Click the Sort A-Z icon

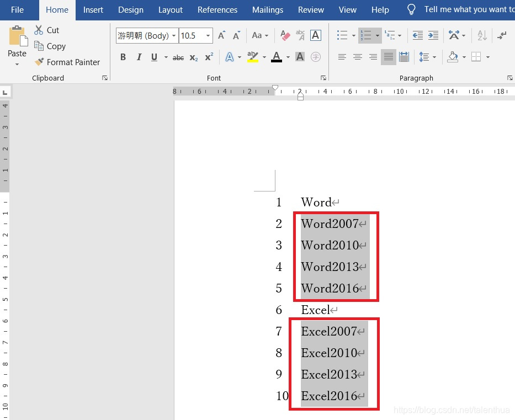tap(482, 35)
